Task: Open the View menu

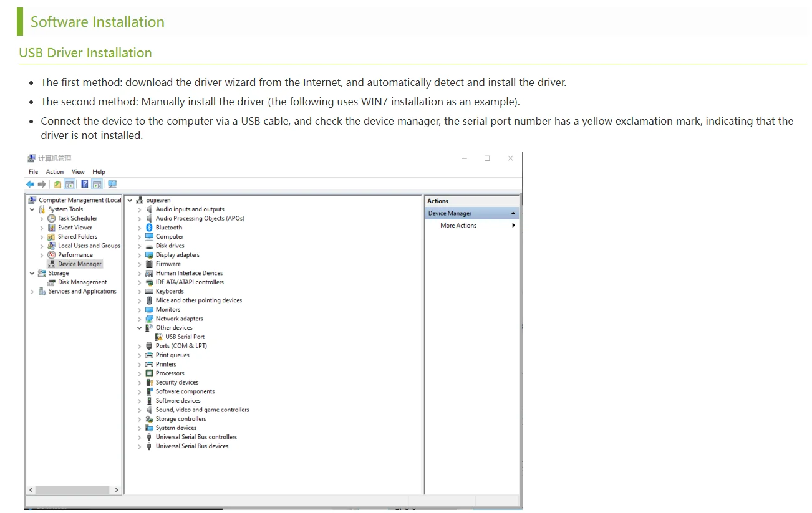Action: [x=78, y=171]
